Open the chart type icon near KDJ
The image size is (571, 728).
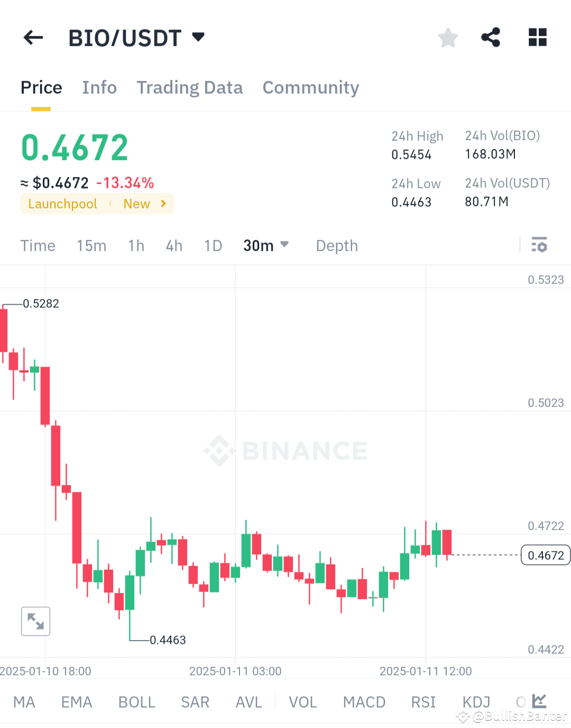(539, 701)
